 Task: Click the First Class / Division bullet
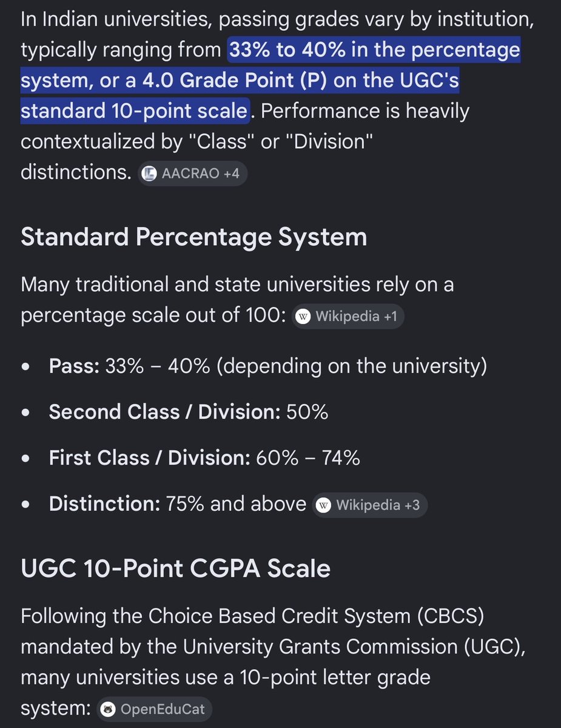pos(204,458)
